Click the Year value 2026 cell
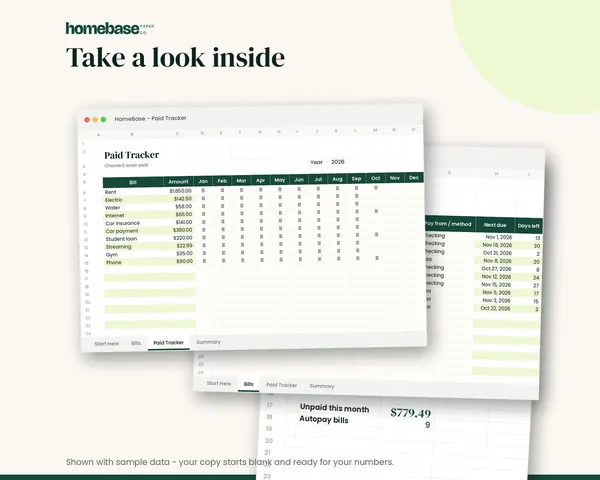600x480 pixels. coord(338,162)
